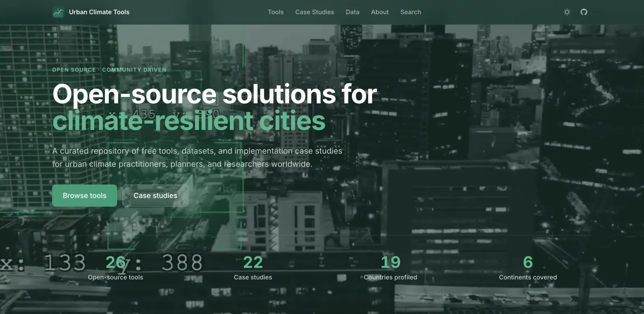
Task: Open the GitHub repository icon
Action: tap(584, 12)
